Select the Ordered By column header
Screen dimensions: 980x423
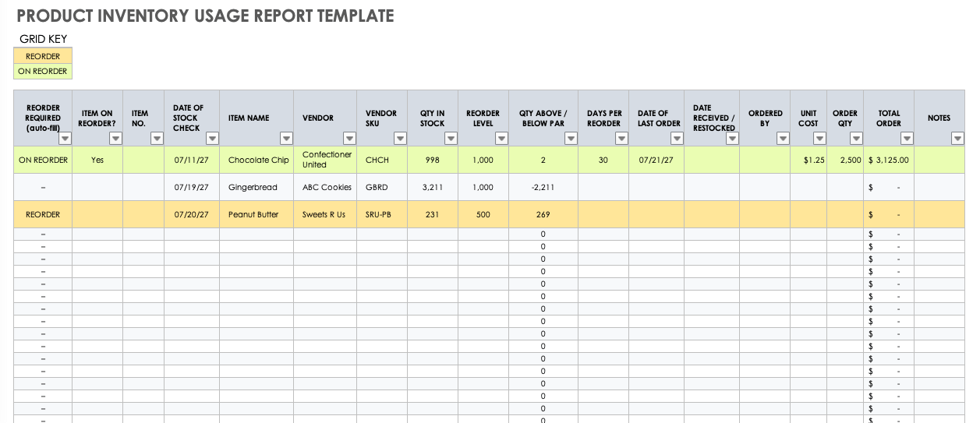[765, 118]
